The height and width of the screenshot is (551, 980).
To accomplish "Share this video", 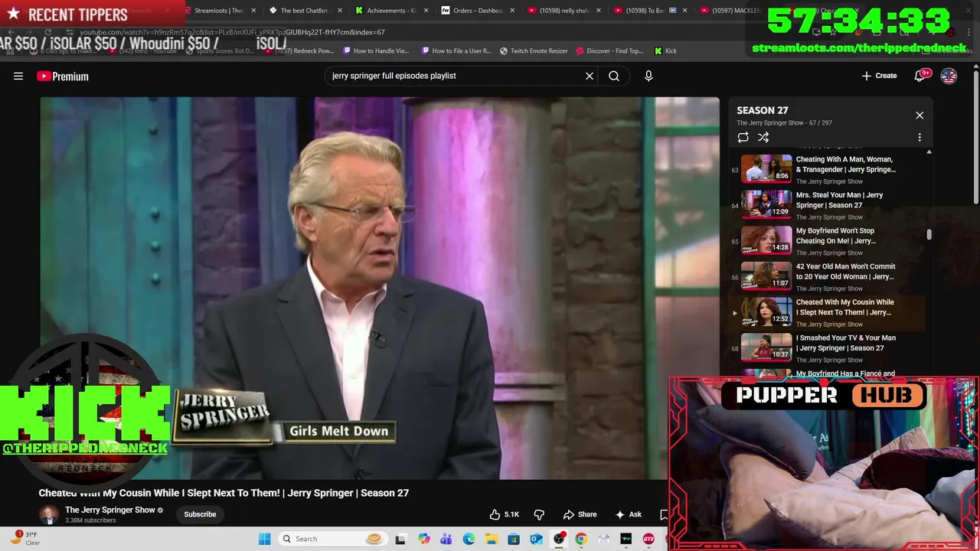I will [x=580, y=514].
